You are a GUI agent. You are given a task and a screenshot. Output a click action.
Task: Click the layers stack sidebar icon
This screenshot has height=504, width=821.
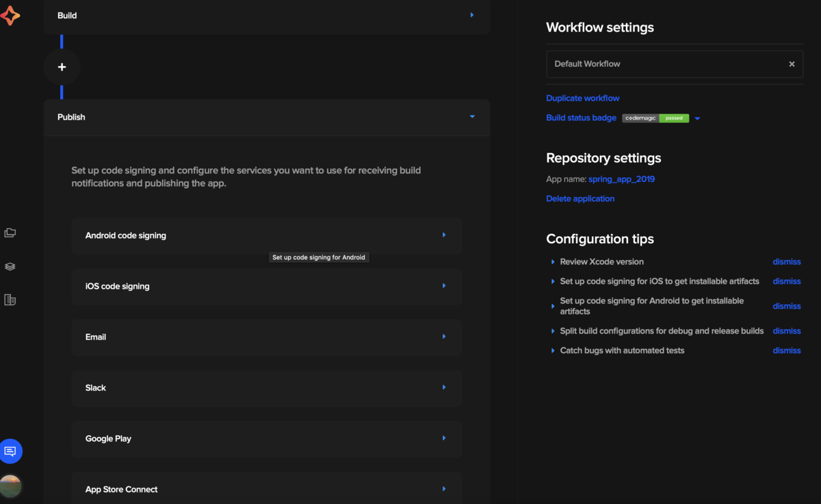click(10, 267)
